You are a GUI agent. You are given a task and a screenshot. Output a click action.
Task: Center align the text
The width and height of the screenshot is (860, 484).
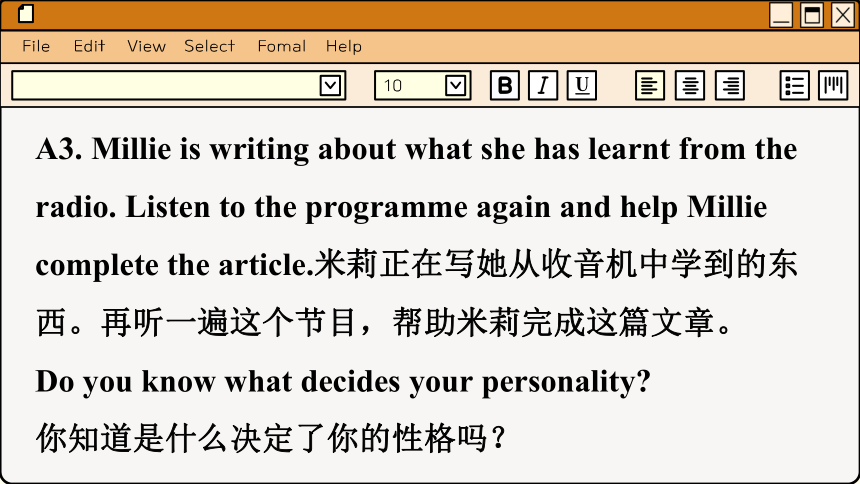[x=690, y=85]
